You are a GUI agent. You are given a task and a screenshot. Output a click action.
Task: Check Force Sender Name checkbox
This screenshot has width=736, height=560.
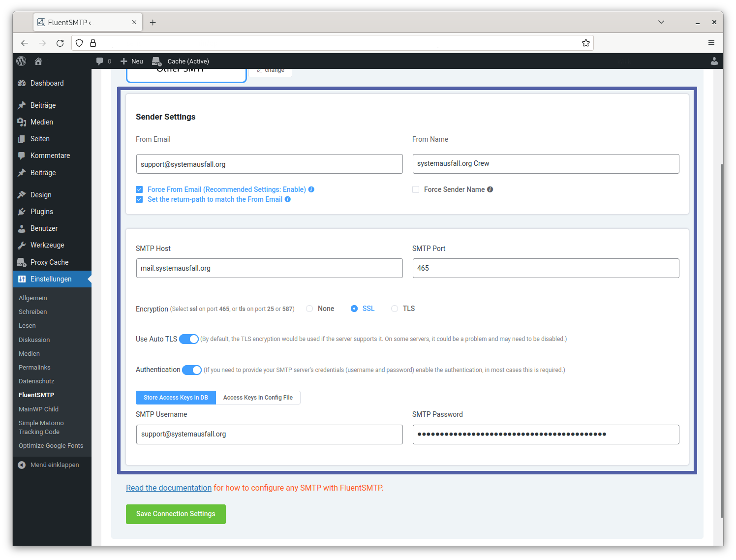click(416, 189)
